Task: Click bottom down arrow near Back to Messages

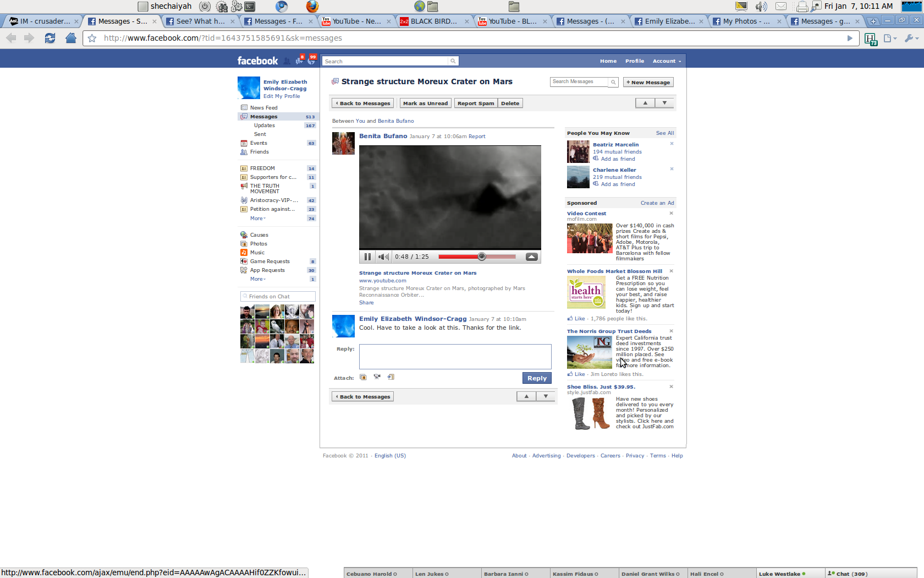Action: click(546, 396)
